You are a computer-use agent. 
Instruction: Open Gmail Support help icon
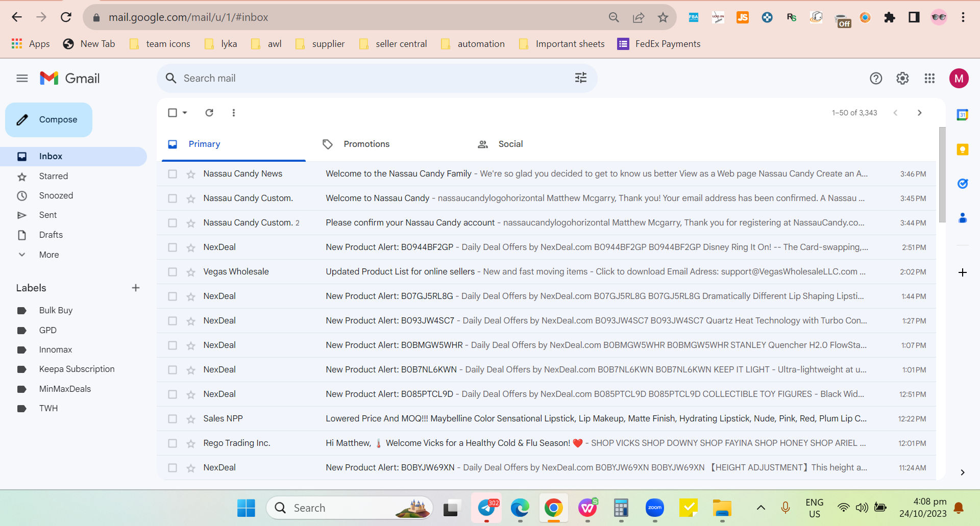pos(876,78)
